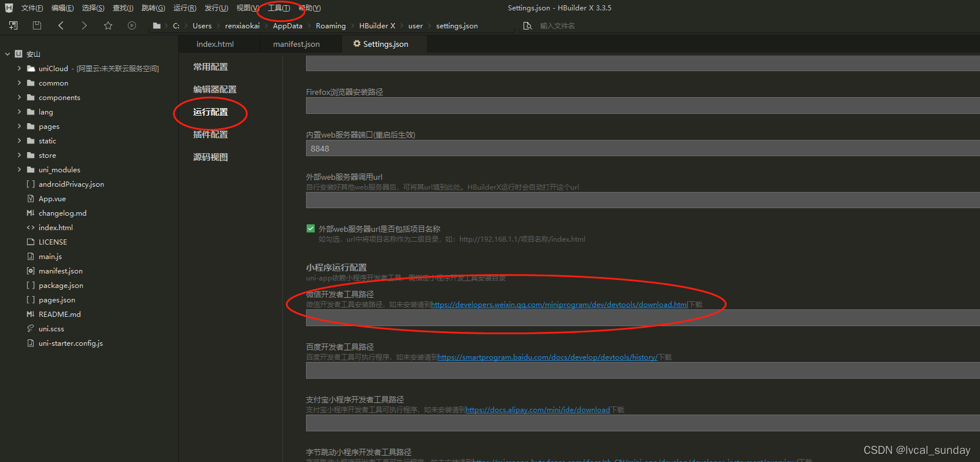Expand the components folder
The image size is (980, 462).
point(19,97)
